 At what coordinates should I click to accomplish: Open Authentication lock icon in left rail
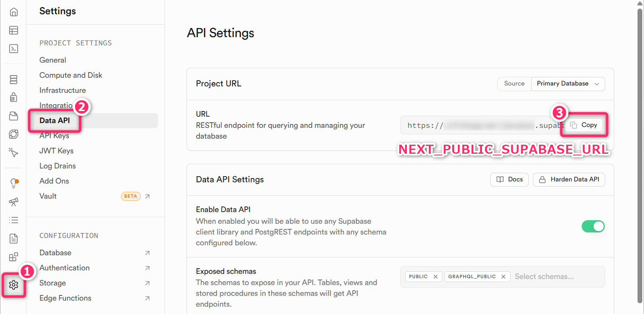[x=13, y=97]
